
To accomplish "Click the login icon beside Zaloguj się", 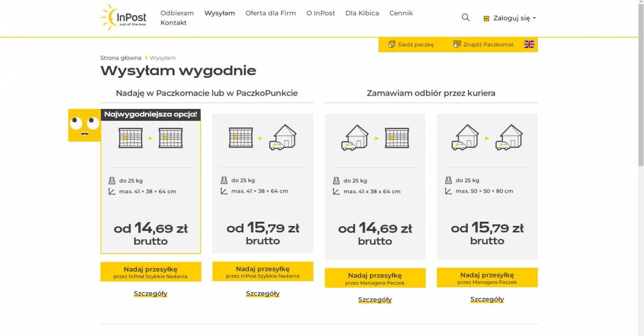I will tap(486, 18).
